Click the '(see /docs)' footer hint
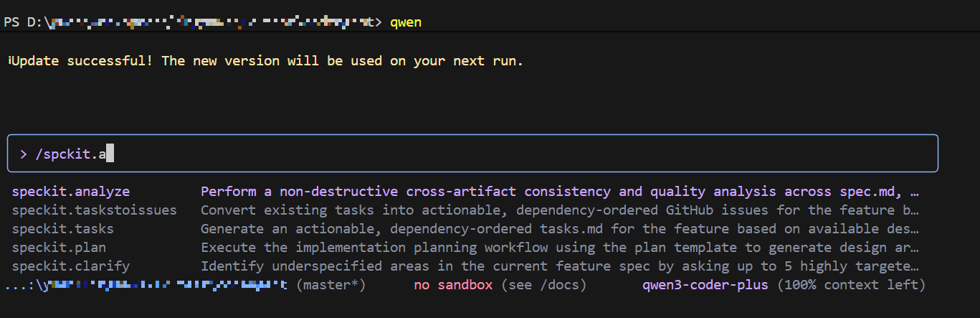Screen dimensions: 980x318 point(544,285)
